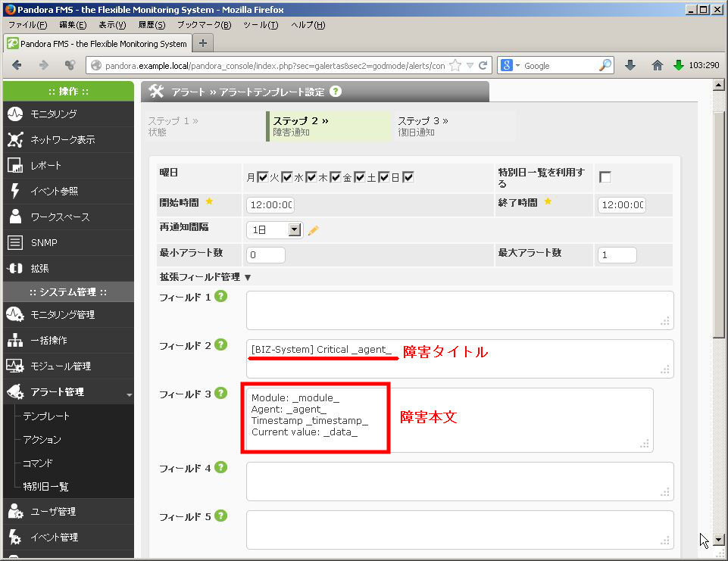Screen dimensions: 728x561
Task: Open the アクション submenu item
Action: click(x=42, y=439)
